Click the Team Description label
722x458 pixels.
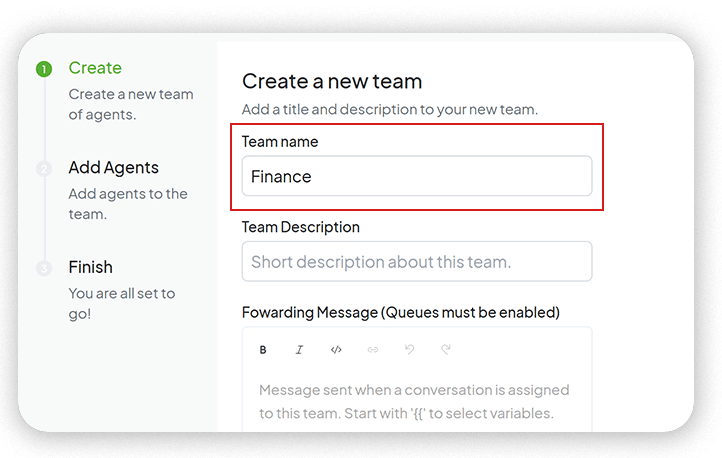301,227
